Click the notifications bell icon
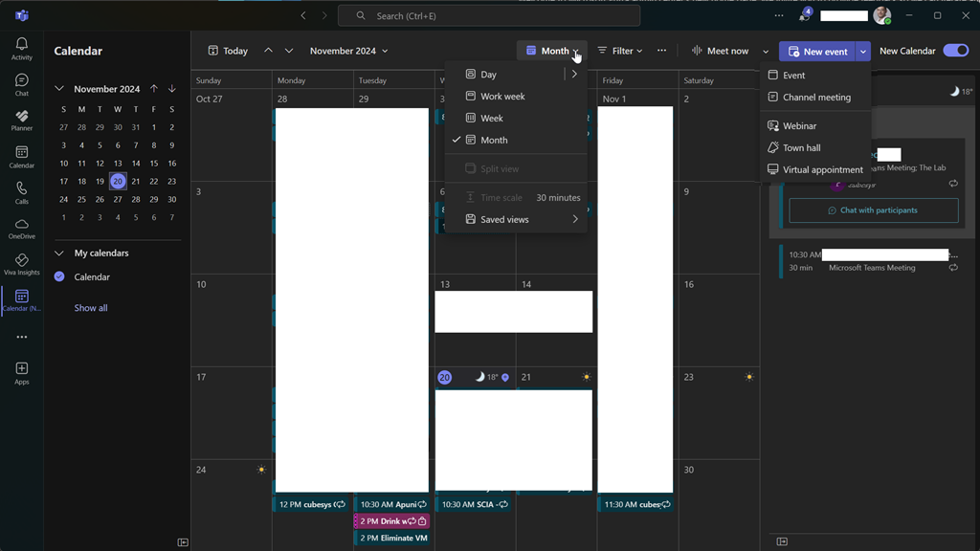The width and height of the screenshot is (980, 551). (x=804, y=16)
